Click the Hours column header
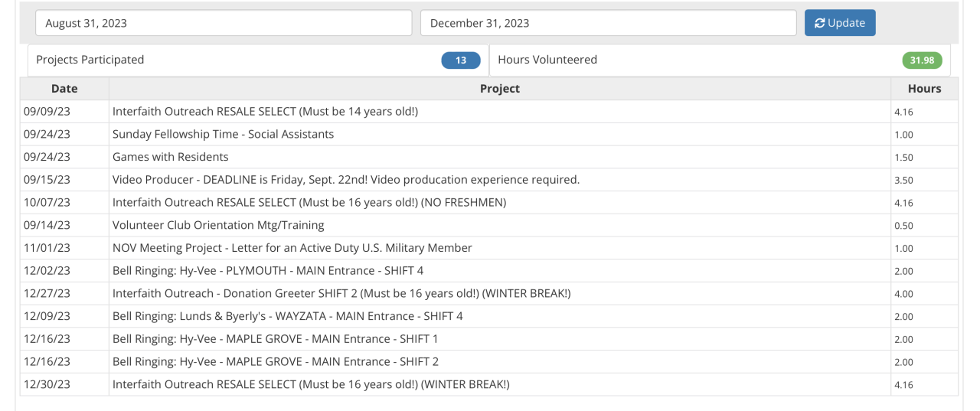Screen dimensions: 980x411 923,89
